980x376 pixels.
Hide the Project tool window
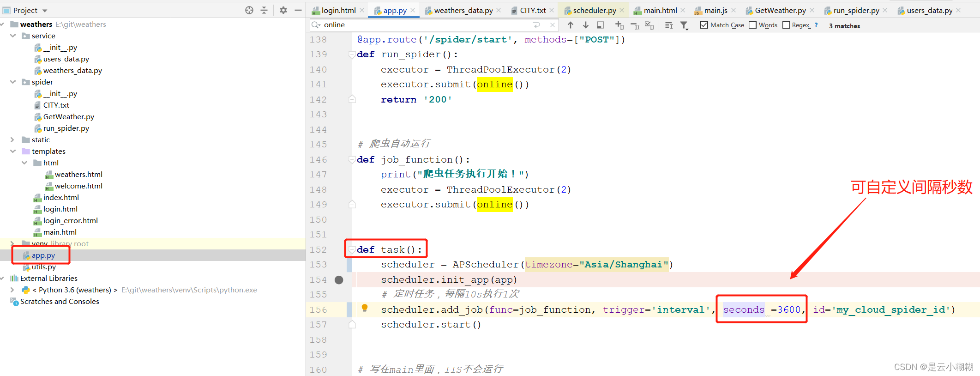point(298,10)
